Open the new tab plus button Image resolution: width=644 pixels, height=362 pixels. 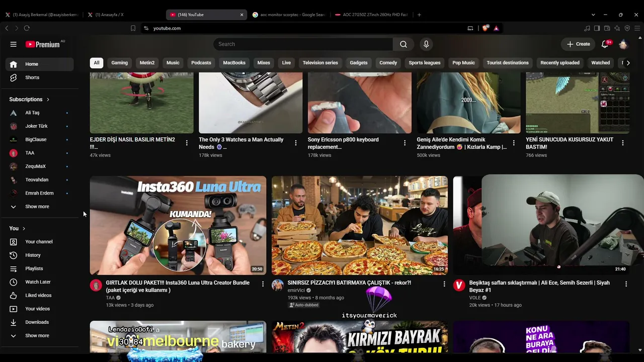tap(419, 15)
